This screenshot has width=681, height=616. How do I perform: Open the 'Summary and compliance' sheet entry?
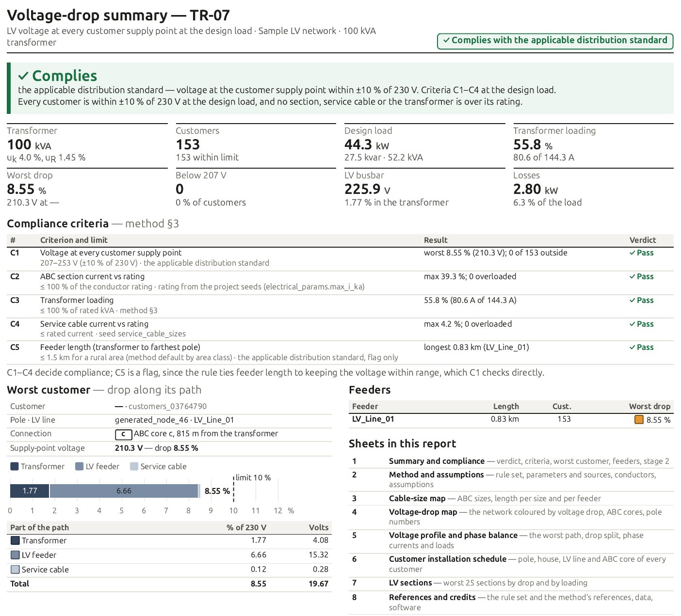point(511,461)
